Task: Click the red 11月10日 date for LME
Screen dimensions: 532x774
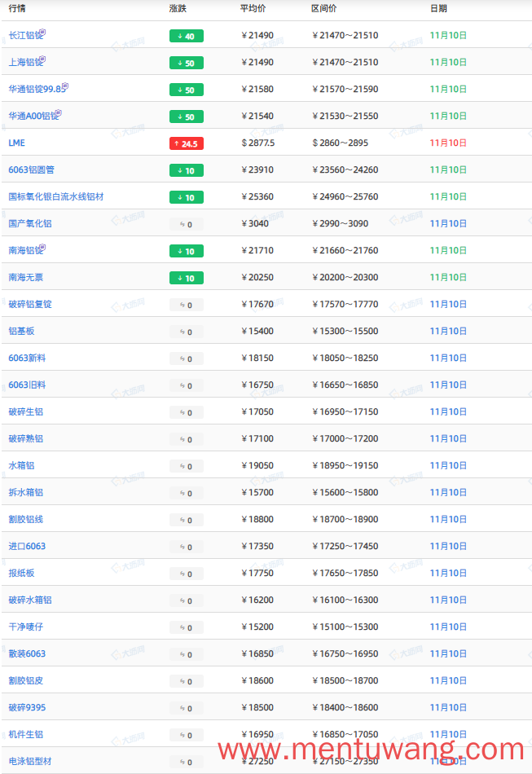Action: point(448,143)
